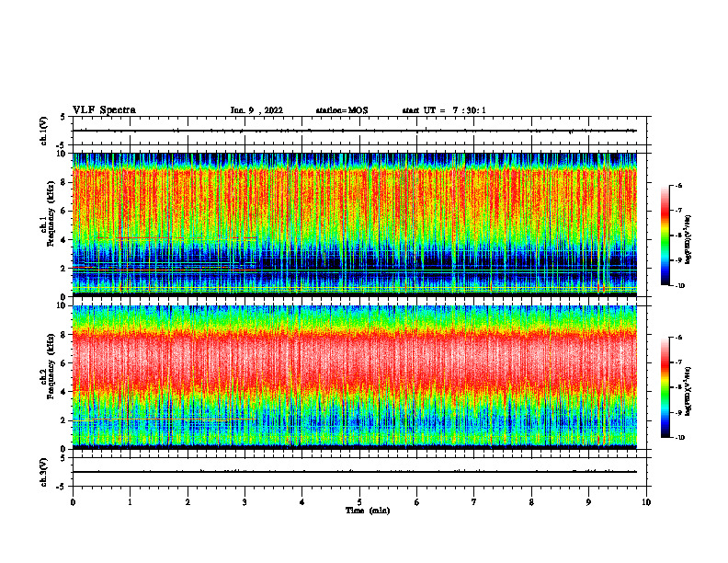This screenshot has width=728, height=563.
Task: Select the ch.2 colorbar log(PSD) unit label
Action: [688, 392]
